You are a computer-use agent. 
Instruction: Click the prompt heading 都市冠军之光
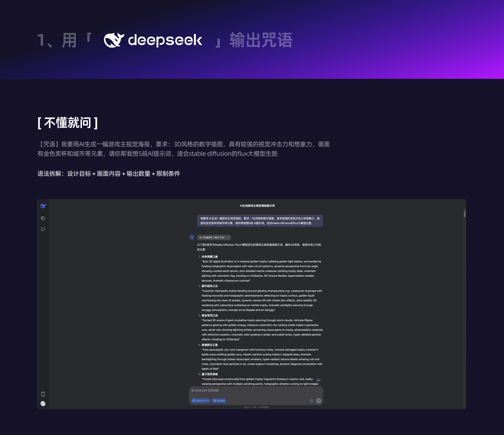pyautogui.click(x=210, y=286)
